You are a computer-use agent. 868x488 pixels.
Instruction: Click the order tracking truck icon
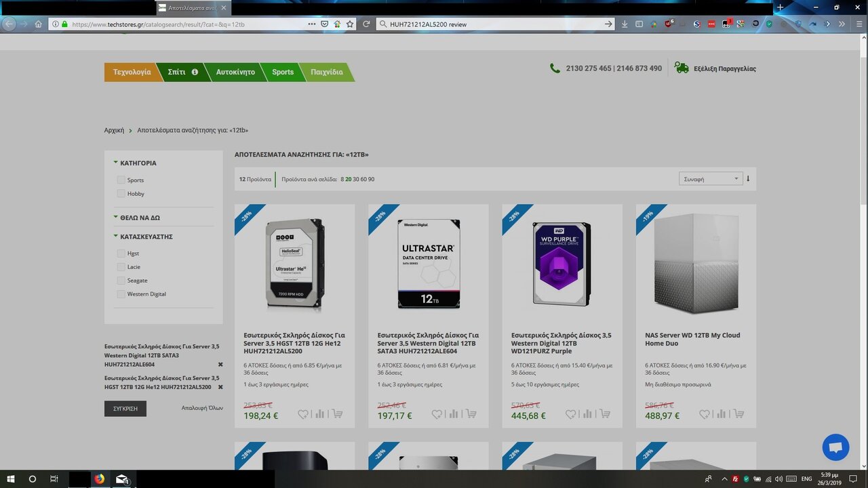(x=682, y=68)
